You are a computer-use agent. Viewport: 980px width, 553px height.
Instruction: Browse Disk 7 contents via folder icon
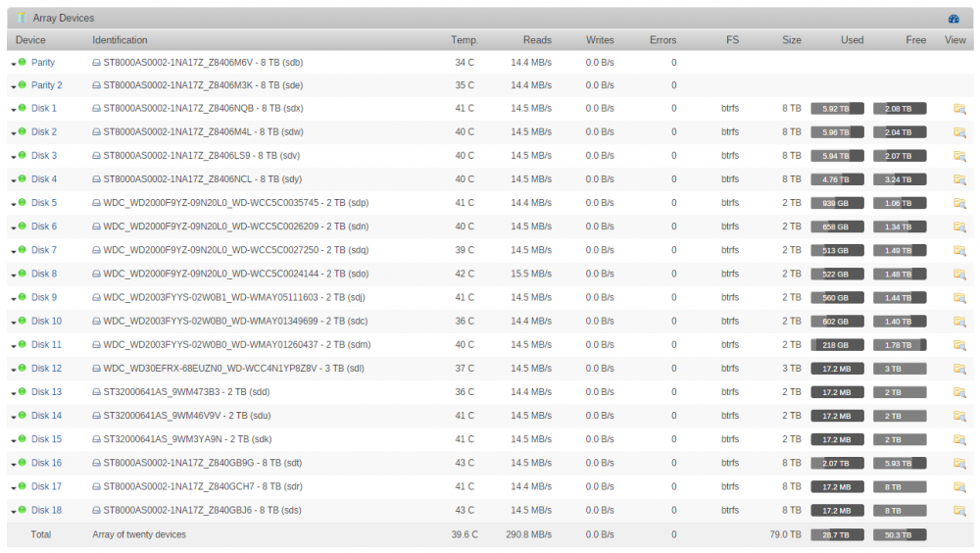click(959, 250)
